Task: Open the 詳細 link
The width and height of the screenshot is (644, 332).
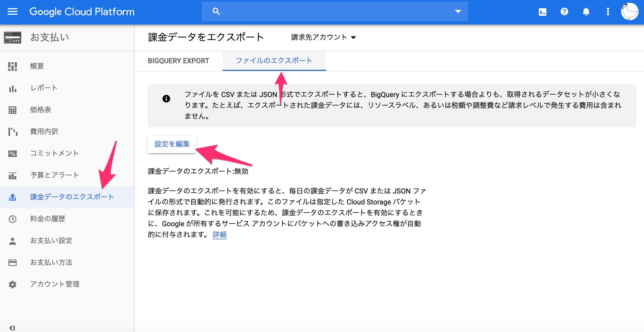Action: 219,235
